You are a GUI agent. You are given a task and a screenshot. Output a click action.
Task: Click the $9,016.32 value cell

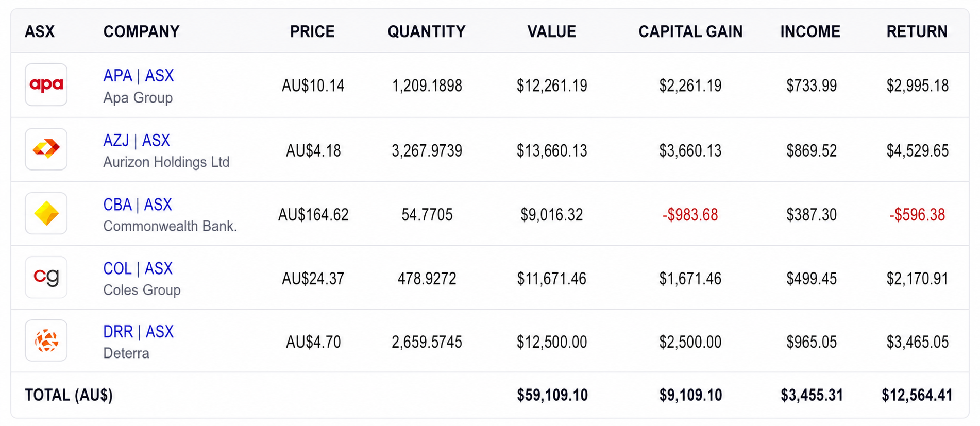pyautogui.click(x=552, y=215)
